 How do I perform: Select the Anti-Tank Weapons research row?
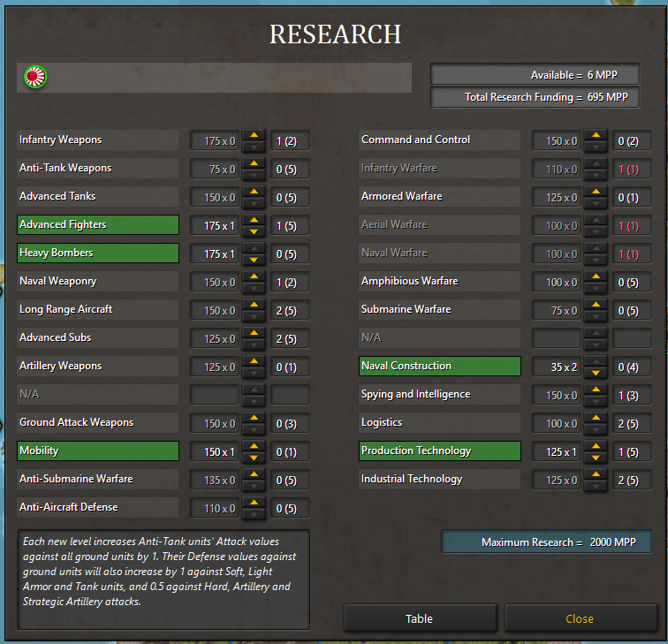(97, 168)
